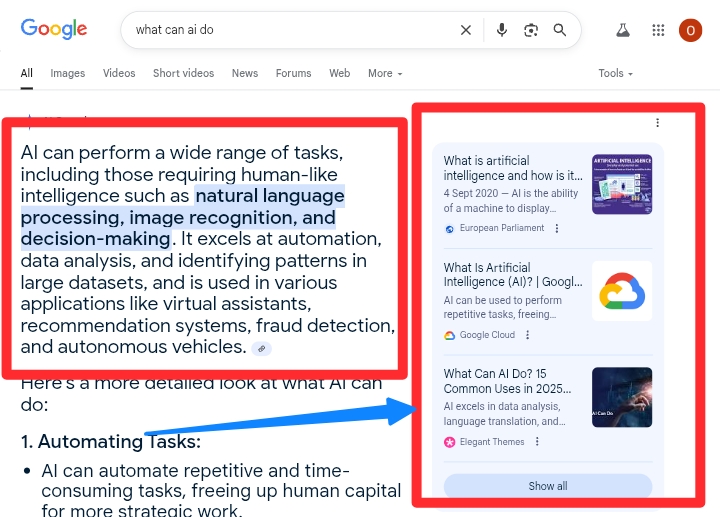The width and height of the screenshot is (720, 517).
Task: Click the link chip after autonomous vehicles
Action: 261,349
